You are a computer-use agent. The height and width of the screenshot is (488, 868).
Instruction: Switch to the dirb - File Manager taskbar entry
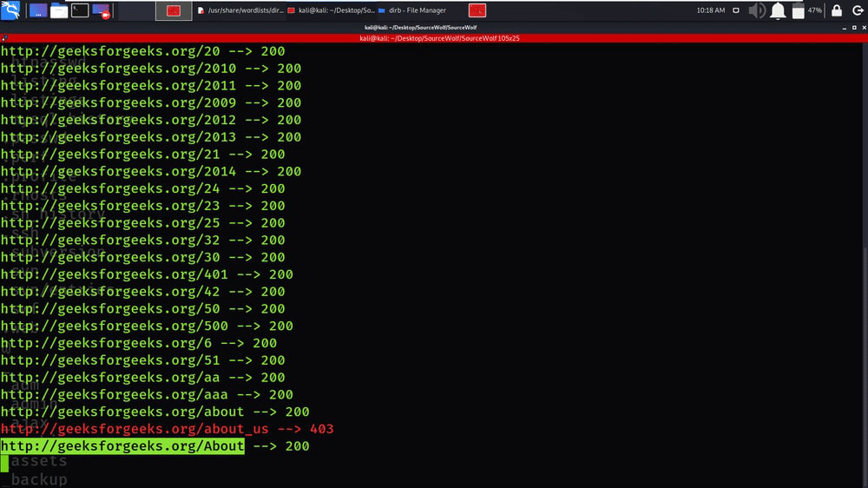coord(412,10)
